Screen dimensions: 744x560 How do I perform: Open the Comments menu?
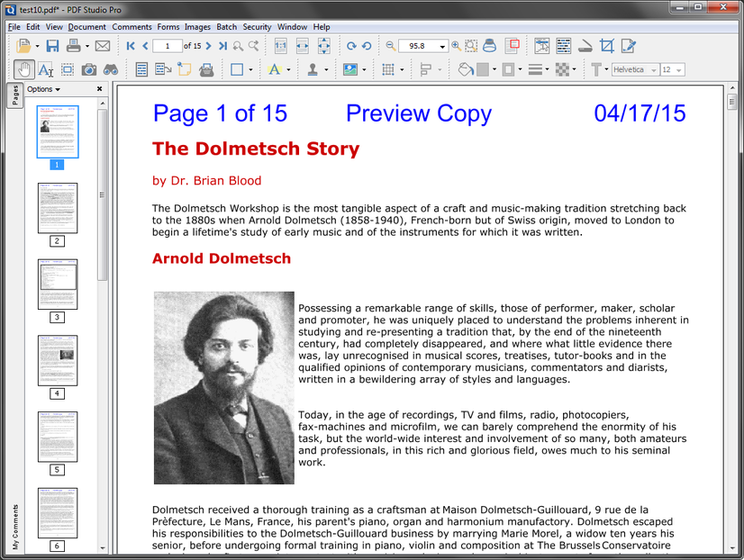[x=132, y=27]
